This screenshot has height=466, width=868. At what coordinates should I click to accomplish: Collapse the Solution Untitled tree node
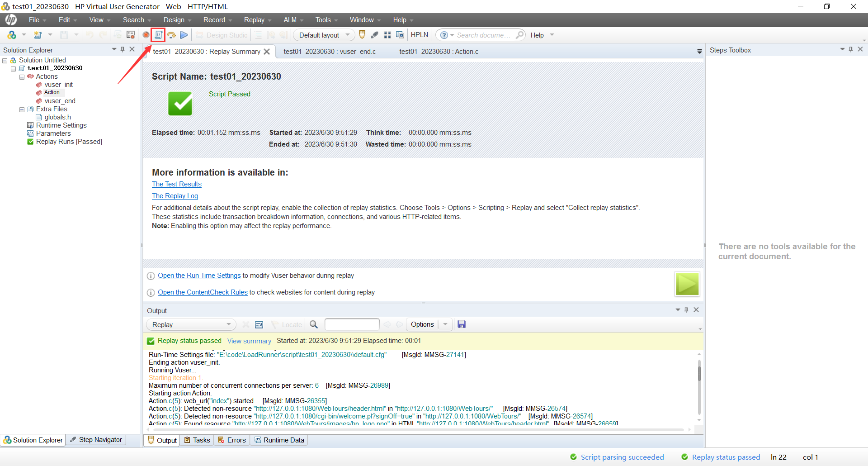tap(5, 61)
